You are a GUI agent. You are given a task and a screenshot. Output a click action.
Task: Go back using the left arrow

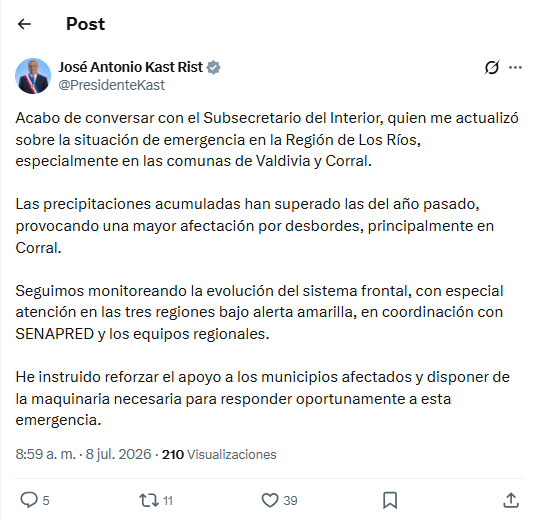pos(24,24)
